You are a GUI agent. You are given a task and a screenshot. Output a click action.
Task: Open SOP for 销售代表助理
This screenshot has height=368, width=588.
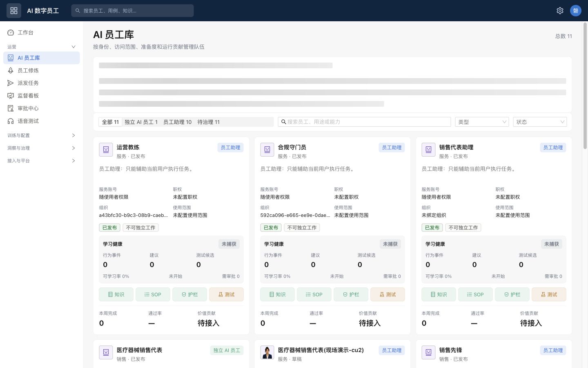(x=475, y=294)
